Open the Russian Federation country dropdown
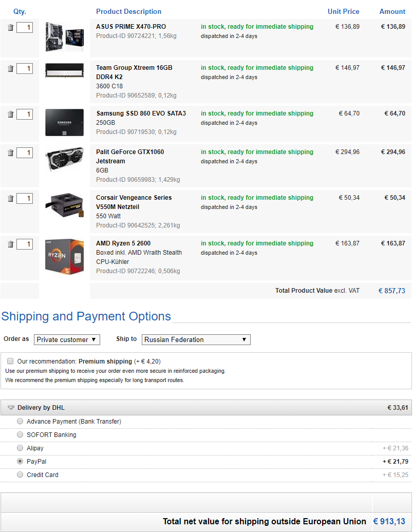Image resolution: width=413 pixels, height=532 pixels. coord(196,339)
